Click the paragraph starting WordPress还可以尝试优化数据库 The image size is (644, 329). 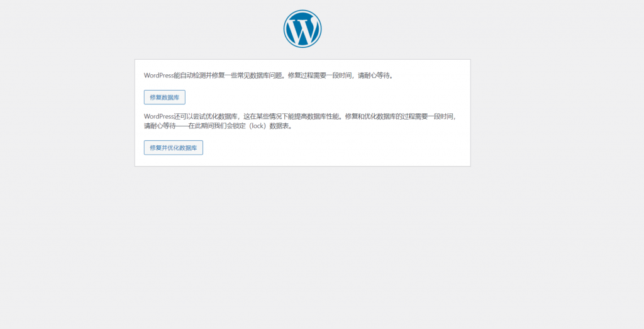tap(300, 121)
